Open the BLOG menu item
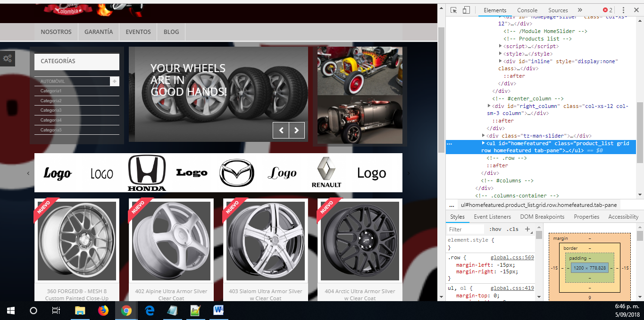Viewport: 644px width, 320px height. [171, 32]
